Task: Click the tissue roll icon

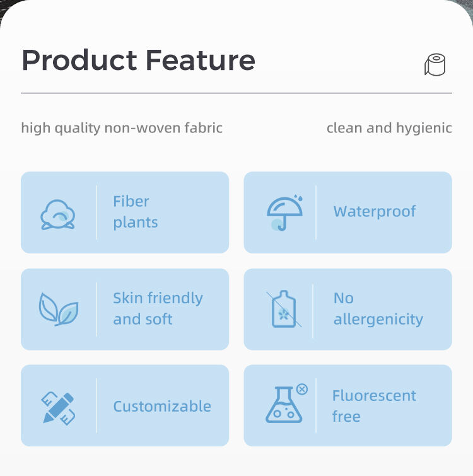Action: pyautogui.click(x=435, y=64)
